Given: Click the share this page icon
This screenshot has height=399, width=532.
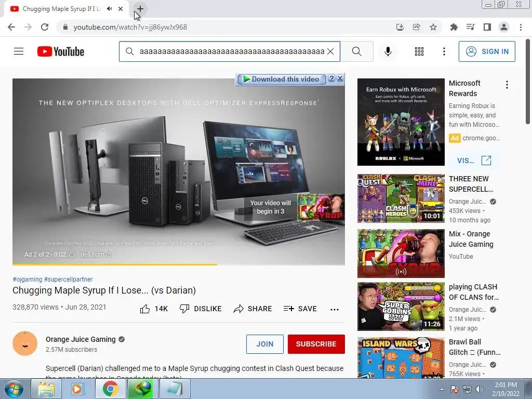Looking at the screenshot, I should [x=416, y=27].
